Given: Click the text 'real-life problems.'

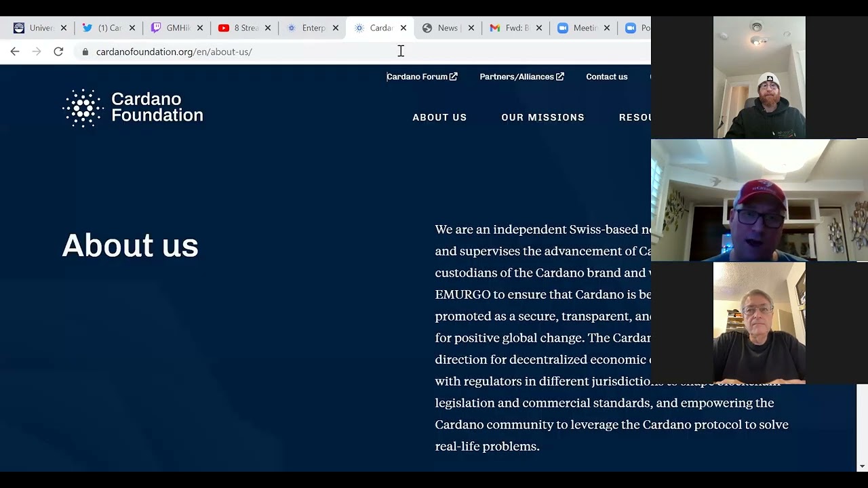Looking at the screenshot, I should [488, 446].
